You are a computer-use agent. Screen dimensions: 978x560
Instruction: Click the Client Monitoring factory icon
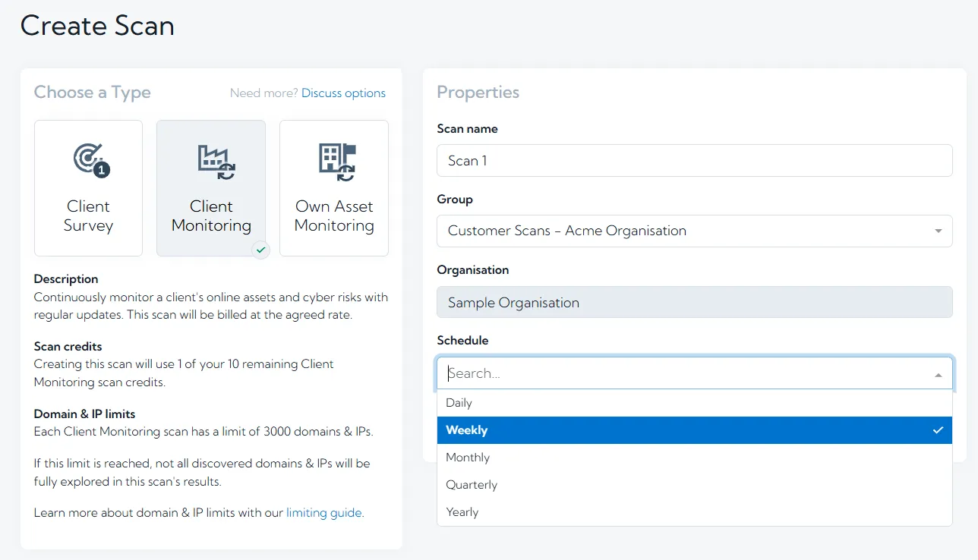216,162
